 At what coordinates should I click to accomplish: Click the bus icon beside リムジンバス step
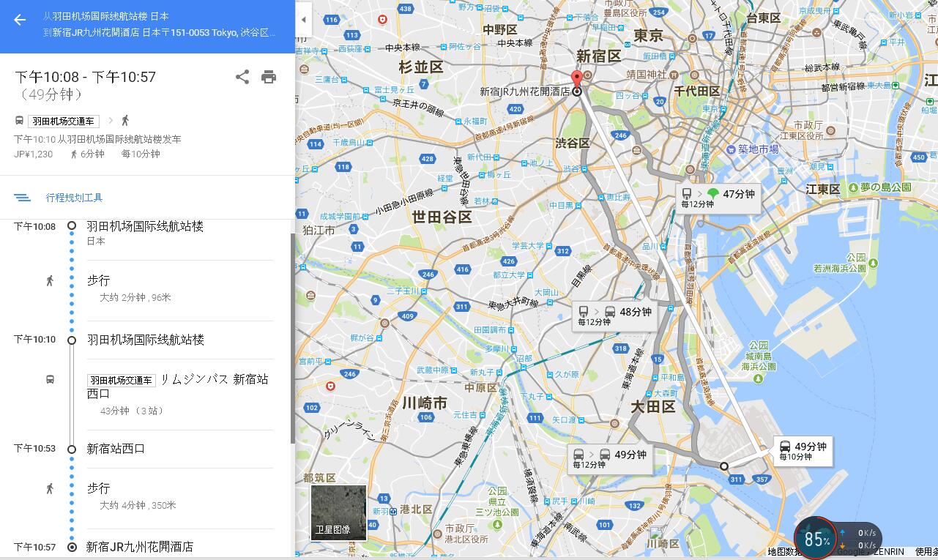[x=50, y=379]
